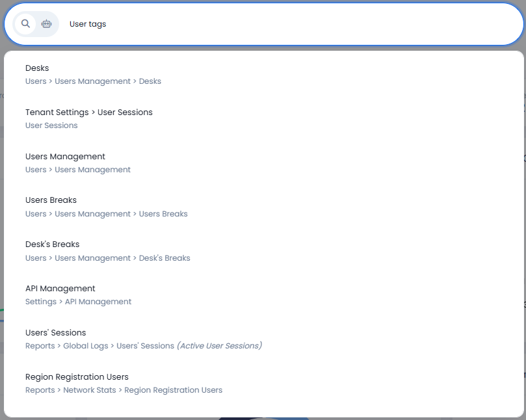This screenshot has width=526, height=420.
Task: Open the Settings breadcrumb under API Management
Action: (40, 301)
